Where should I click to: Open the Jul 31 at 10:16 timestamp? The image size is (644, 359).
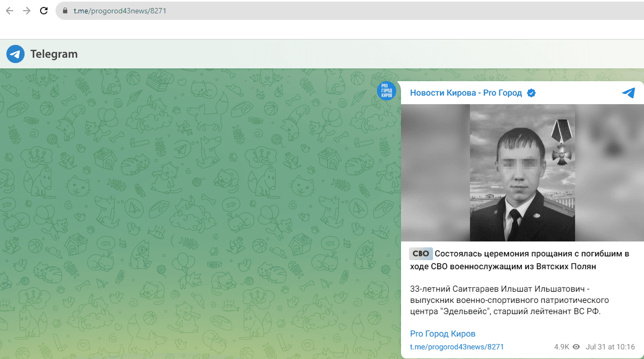[610, 347]
